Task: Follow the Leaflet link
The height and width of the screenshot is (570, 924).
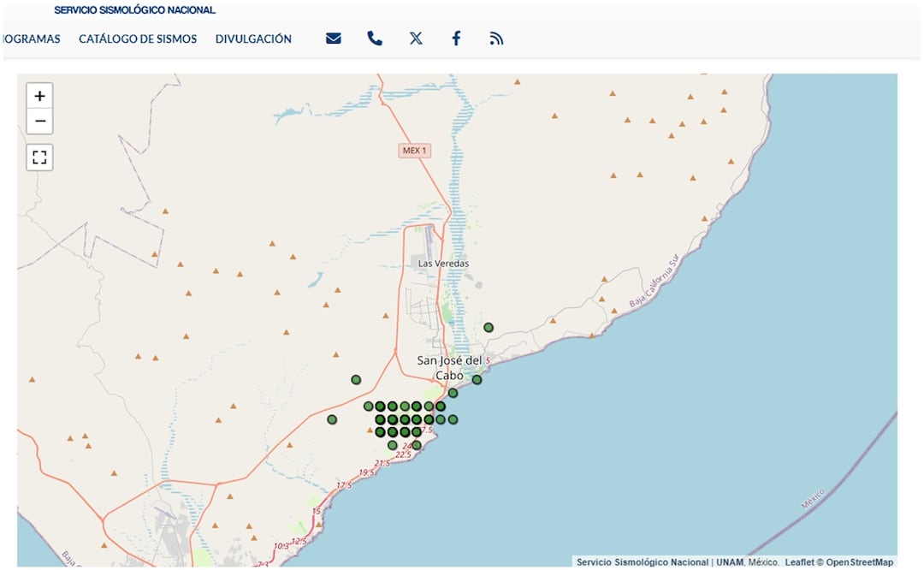Action: pos(799,562)
